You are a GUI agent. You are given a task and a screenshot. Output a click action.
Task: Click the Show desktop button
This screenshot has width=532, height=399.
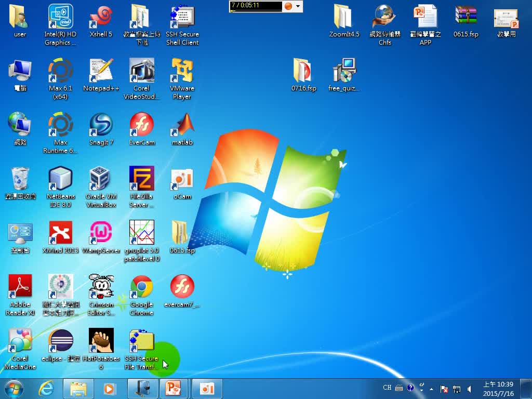[x=526, y=389]
